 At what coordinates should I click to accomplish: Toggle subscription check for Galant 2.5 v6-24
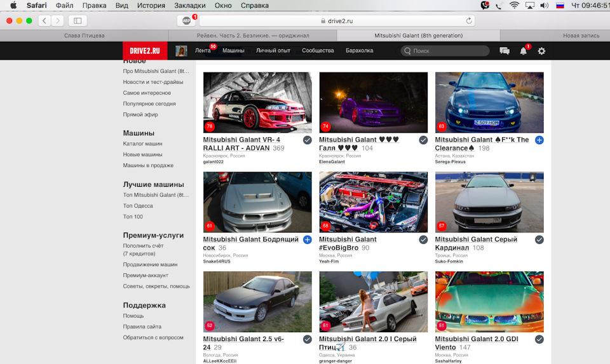coord(308,339)
